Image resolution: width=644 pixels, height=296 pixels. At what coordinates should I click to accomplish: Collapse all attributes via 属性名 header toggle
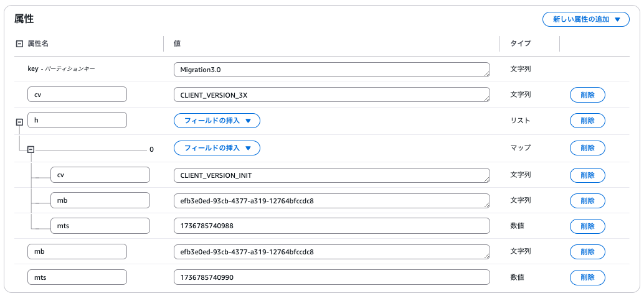[x=19, y=44]
